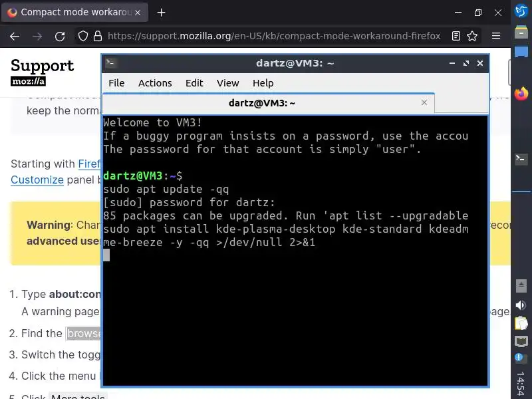
Task: Minimize the Firefox window
Action: 458,13
